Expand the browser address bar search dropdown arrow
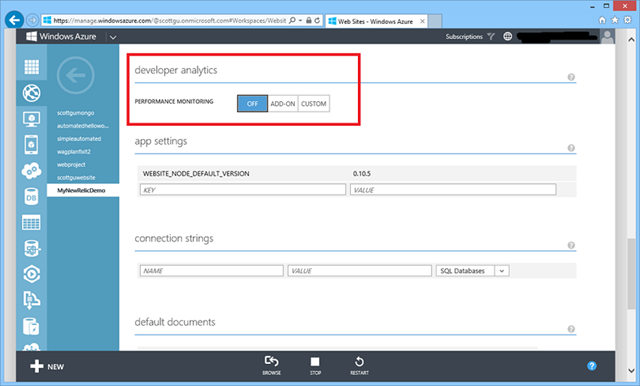Image resolution: width=640 pixels, height=386 pixels. [x=300, y=20]
